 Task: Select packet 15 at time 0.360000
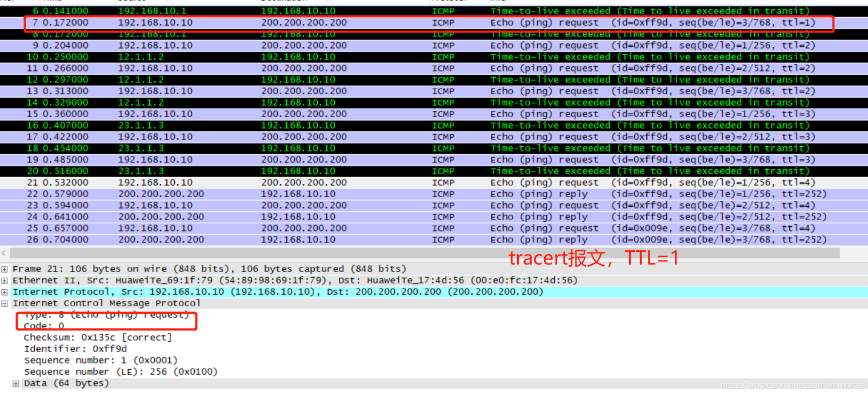click(434, 114)
